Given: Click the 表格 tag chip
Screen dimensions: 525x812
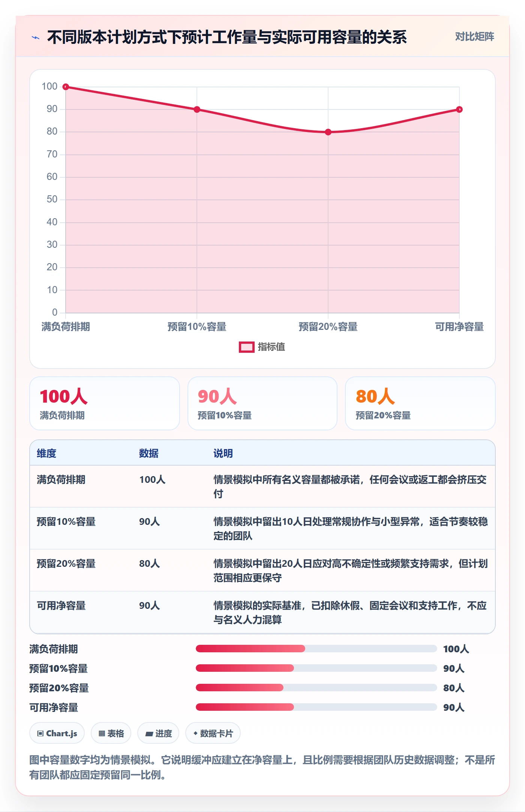Looking at the screenshot, I should (x=111, y=733).
